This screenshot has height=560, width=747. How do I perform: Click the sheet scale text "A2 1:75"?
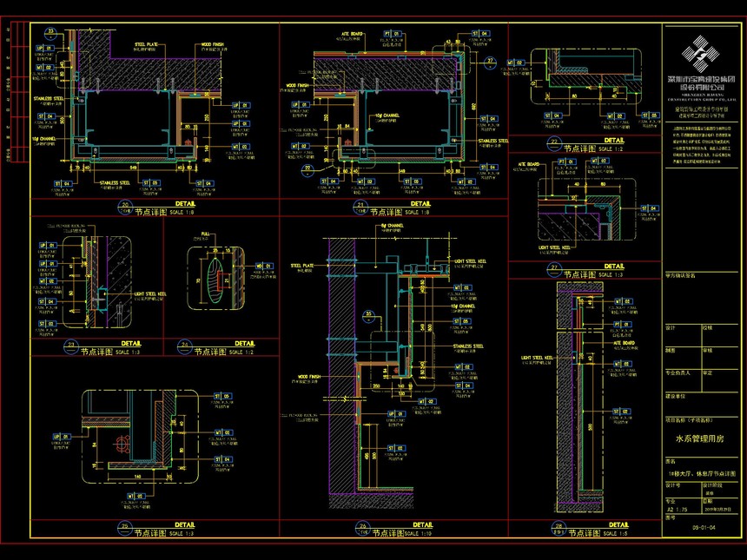(677, 509)
